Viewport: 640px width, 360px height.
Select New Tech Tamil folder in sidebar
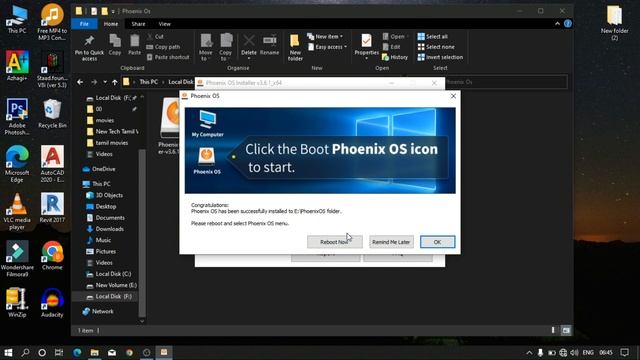tap(113, 131)
